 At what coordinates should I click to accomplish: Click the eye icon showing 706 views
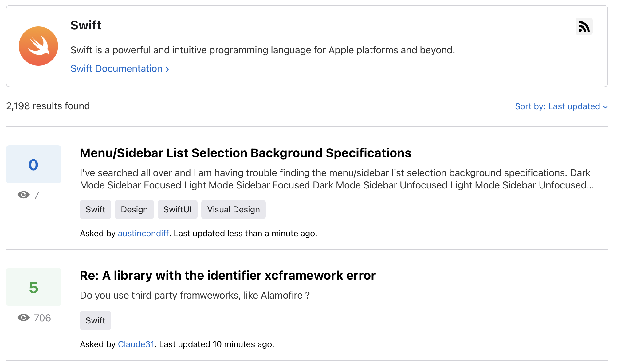tap(24, 318)
